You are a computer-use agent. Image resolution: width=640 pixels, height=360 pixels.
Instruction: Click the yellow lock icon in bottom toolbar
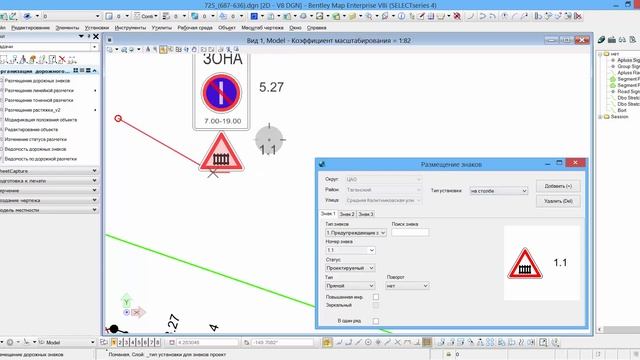click(x=327, y=342)
